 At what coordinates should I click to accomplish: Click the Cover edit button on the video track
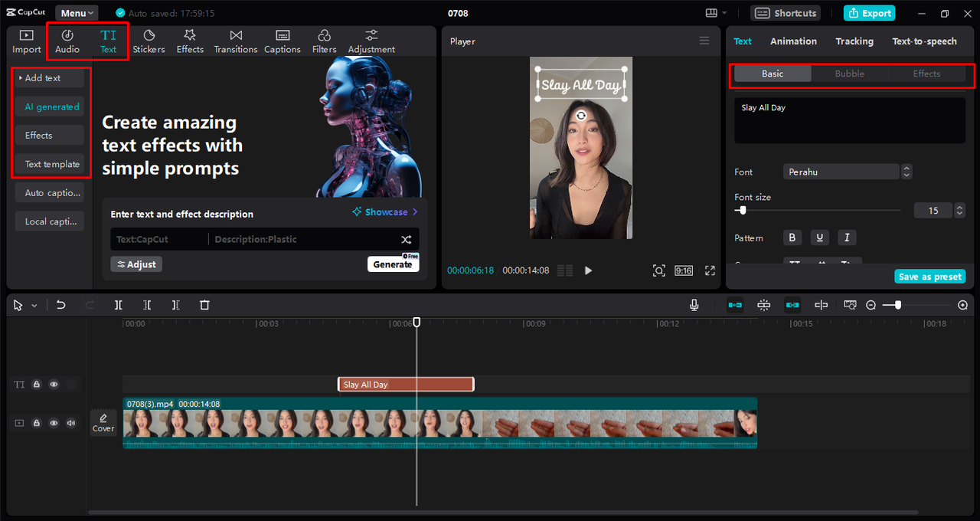pyautogui.click(x=103, y=422)
